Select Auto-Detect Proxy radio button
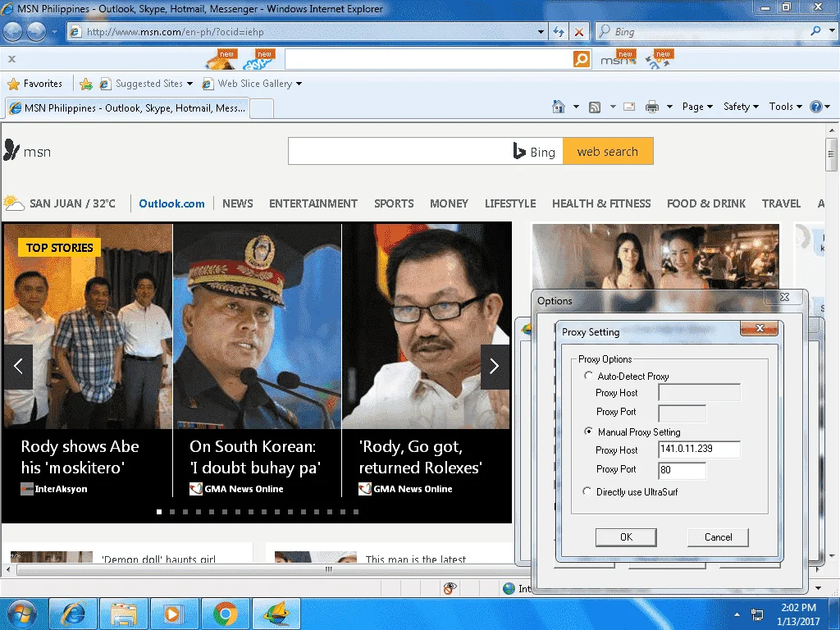Screen dimensions: 840x630 588,376
